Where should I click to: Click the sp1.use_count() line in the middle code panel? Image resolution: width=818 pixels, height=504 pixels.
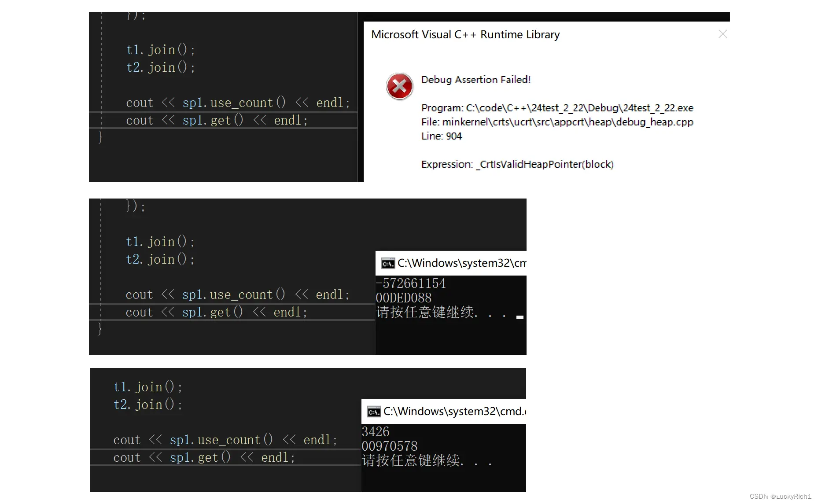coord(237,294)
